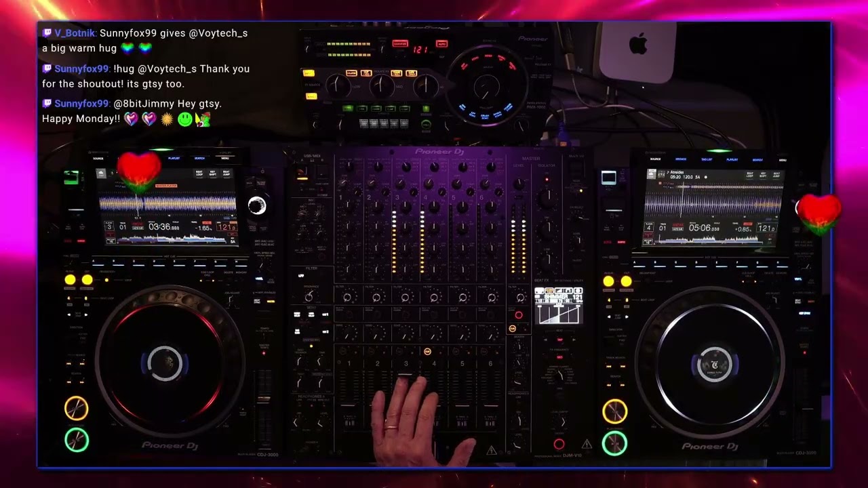Click the Apple logo on the Mac mini
This screenshot has height=488, width=868.
[638, 45]
